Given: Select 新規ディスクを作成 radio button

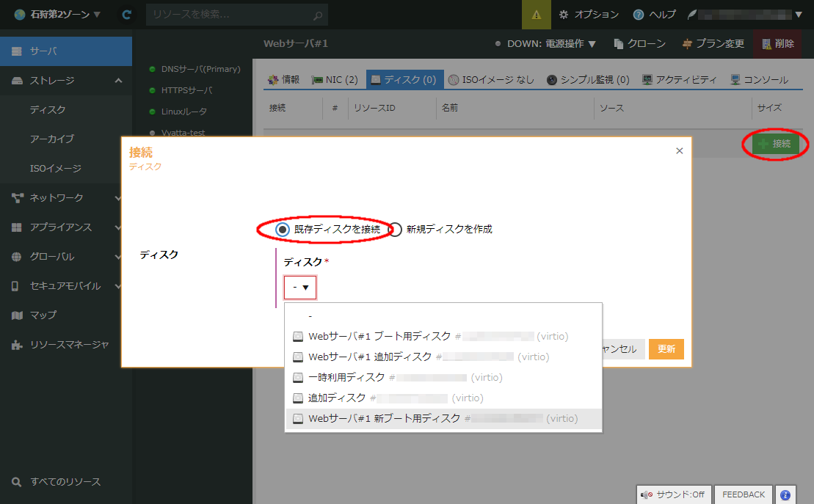Looking at the screenshot, I should [396, 230].
